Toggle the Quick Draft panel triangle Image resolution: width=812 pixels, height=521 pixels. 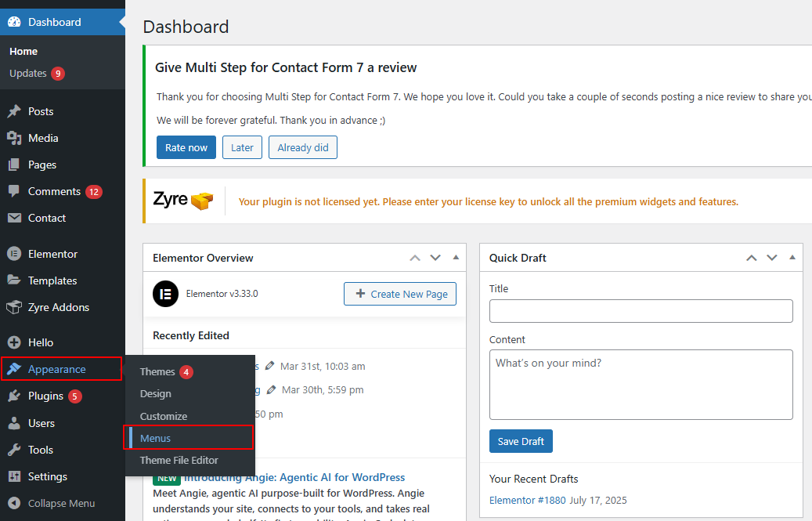pyautogui.click(x=792, y=258)
